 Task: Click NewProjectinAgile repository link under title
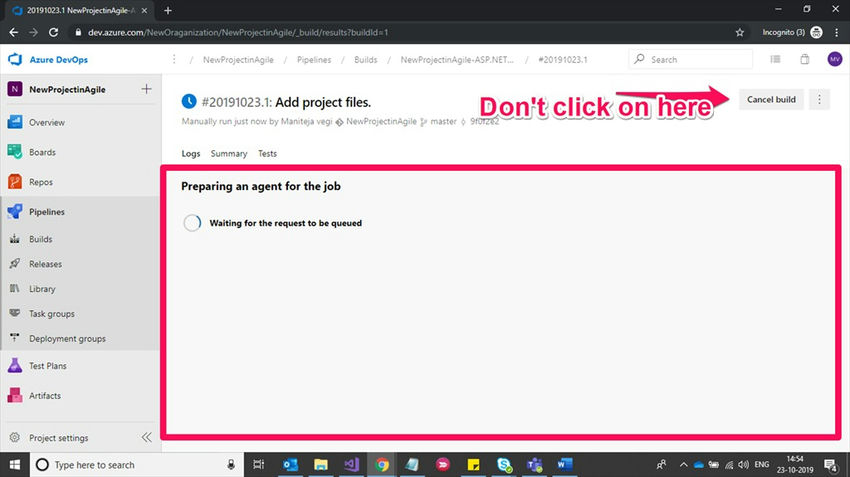click(381, 121)
